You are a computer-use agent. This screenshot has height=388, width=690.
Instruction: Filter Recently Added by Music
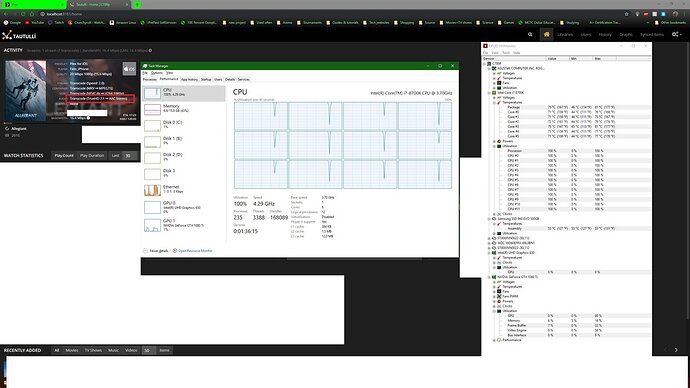[114, 351]
